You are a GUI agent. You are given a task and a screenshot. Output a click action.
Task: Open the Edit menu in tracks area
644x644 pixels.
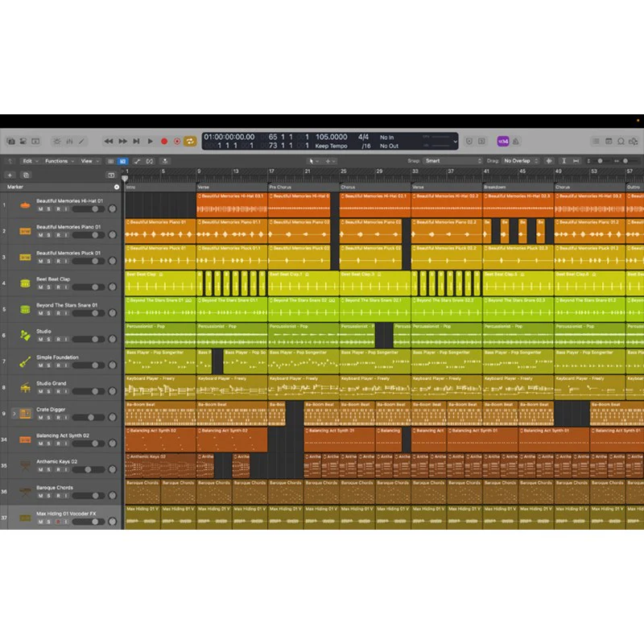click(x=31, y=161)
